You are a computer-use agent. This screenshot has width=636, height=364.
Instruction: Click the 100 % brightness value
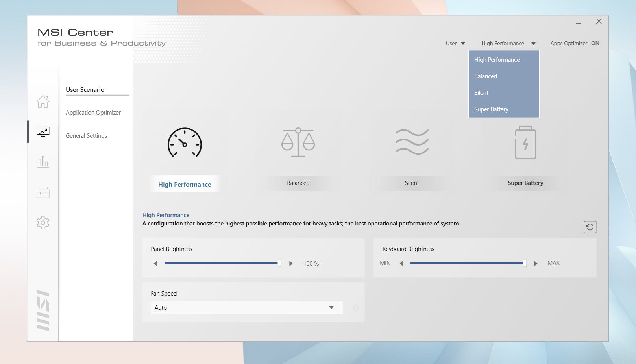[x=311, y=264]
